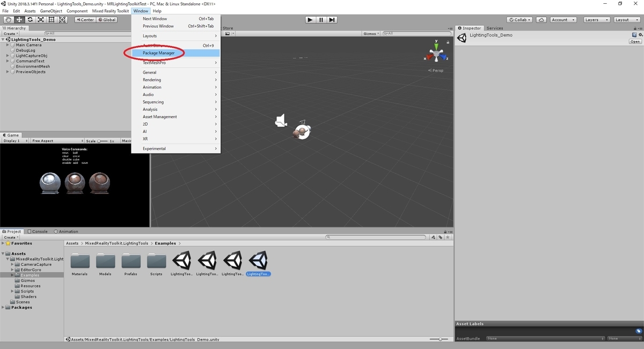This screenshot has width=644, height=349.
Task: Open the File menu
Action: click(x=5, y=11)
